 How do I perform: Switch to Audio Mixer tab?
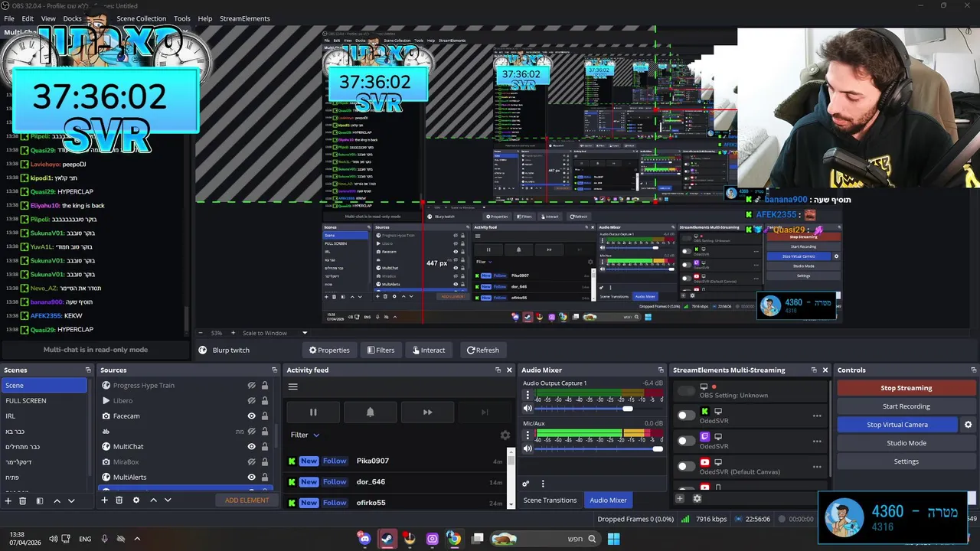coord(608,500)
